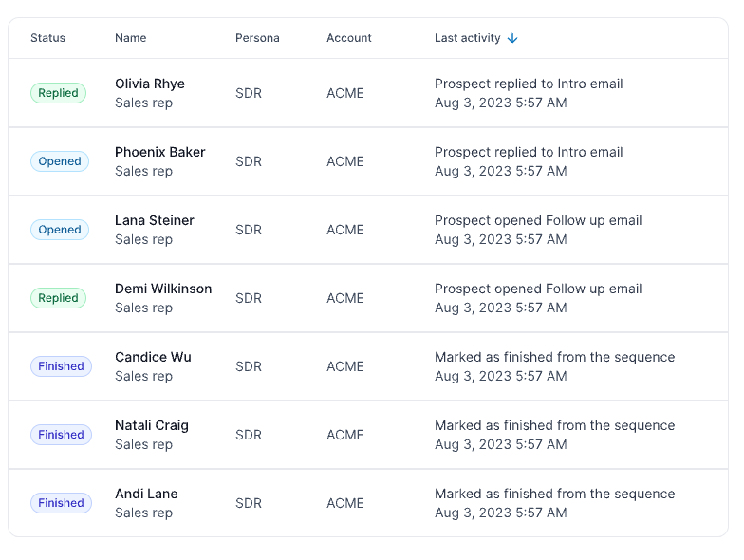Click the Account column header
The image size is (744, 560).
pos(349,38)
